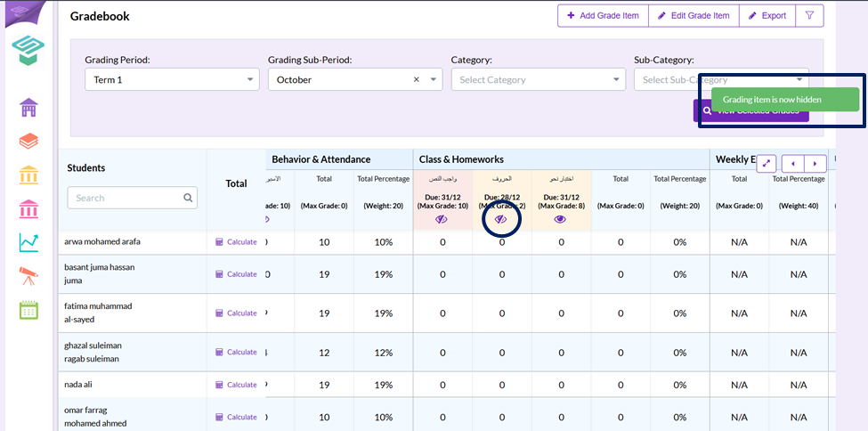Open the Select Category dropdown
This screenshot has width=868, height=431.
click(538, 80)
